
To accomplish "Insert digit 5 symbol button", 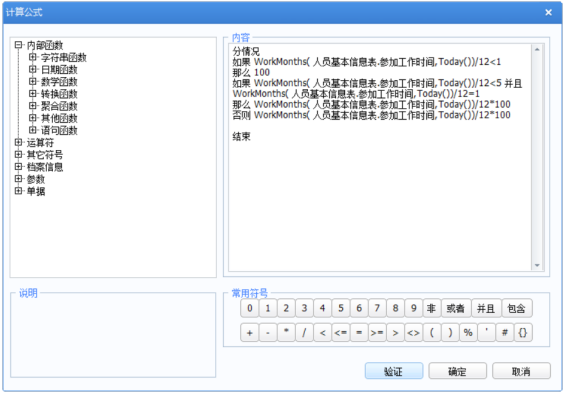I will click(341, 308).
